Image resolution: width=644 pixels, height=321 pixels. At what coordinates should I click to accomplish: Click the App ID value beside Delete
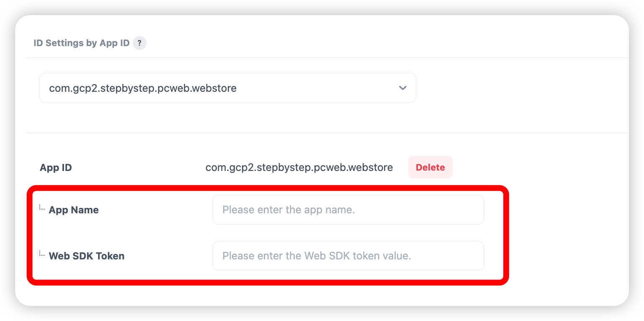point(299,168)
